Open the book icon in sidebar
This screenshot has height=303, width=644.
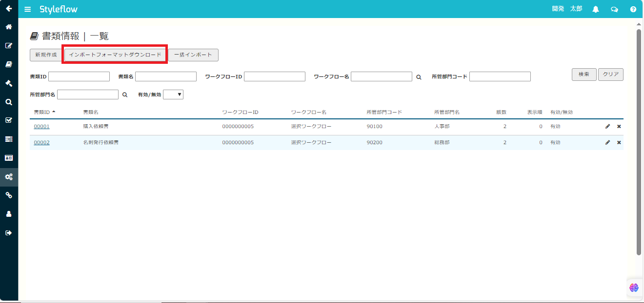pyautogui.click(x=9, y=64)
